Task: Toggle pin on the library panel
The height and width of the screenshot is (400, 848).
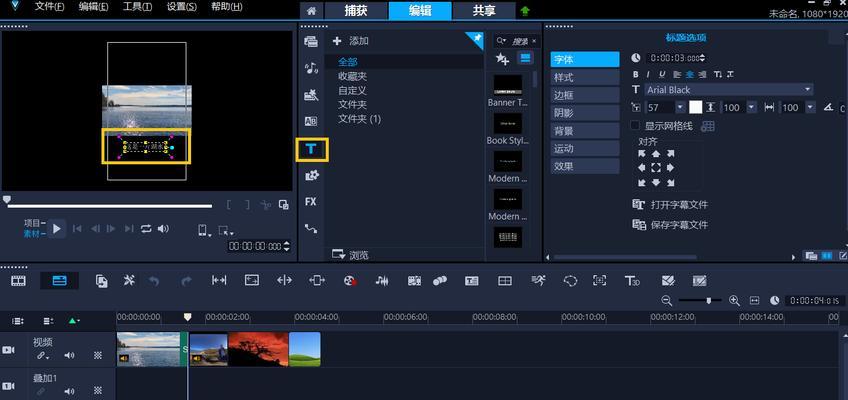Action: pos(476,38)
